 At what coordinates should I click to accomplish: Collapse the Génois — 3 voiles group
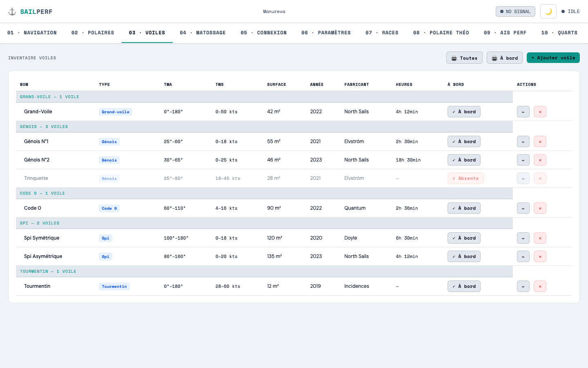(x=264, y=127)
